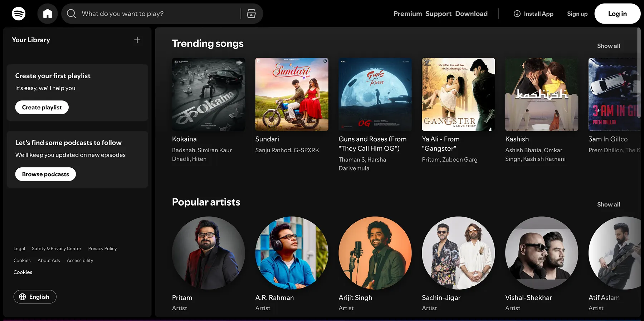Viewport: 644px width, 321px height.
Task: Open Sanju Rathod artist link
Action: (273, 150)
